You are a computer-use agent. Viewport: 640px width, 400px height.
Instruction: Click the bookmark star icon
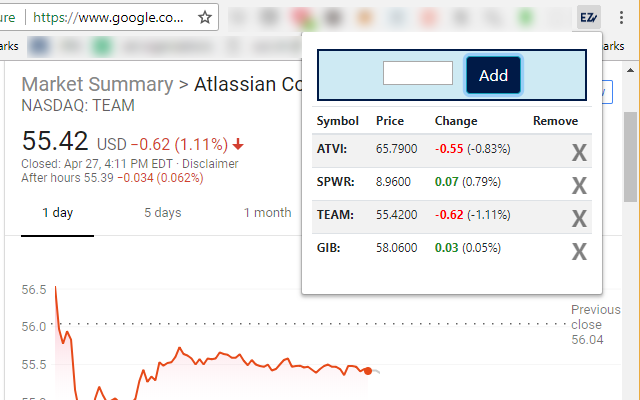(205, 17)
